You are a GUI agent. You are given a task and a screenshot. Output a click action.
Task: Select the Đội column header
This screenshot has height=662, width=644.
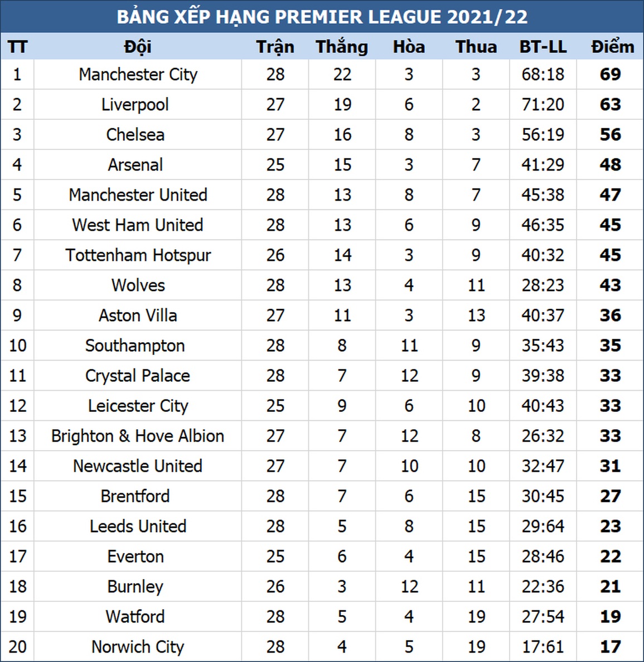point(138,47)
